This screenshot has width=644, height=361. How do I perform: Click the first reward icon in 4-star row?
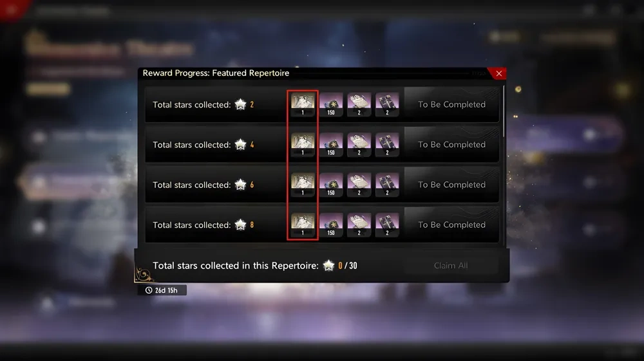pyautogui.click(x=303, y=144)
